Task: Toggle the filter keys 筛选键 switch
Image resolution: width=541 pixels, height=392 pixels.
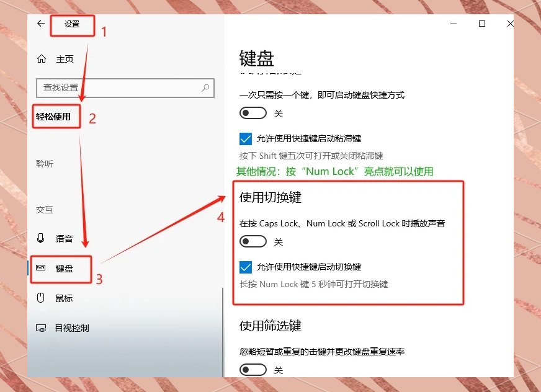Action: (x=253, y=370)
